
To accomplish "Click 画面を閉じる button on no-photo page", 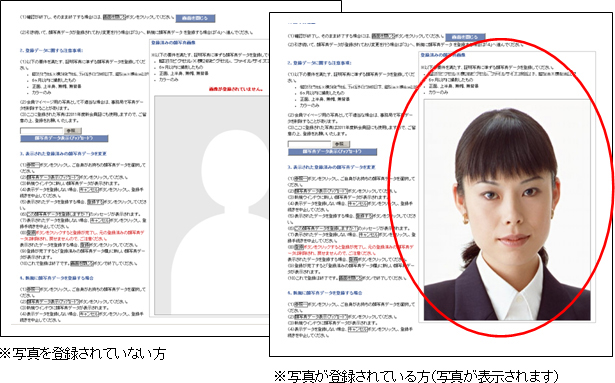I will click(x=195, y=18).
